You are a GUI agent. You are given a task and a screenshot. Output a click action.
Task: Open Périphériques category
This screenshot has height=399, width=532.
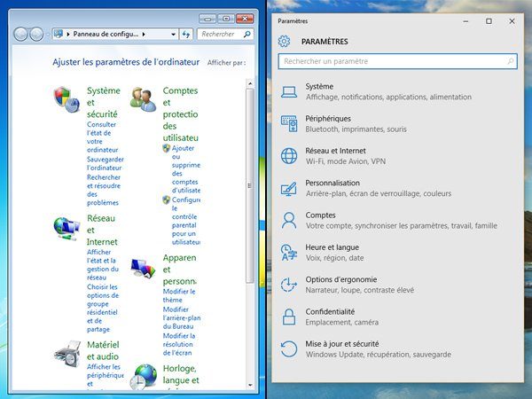point(397,124)
